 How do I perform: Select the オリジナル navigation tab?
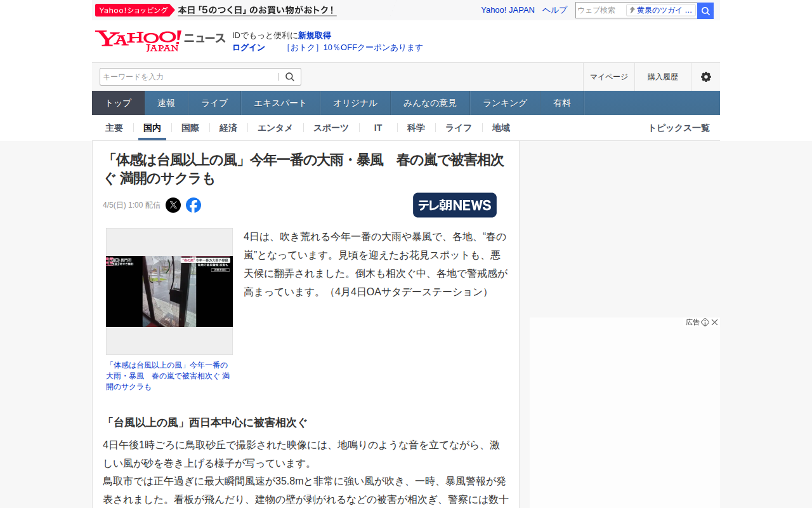click(355, 103)
